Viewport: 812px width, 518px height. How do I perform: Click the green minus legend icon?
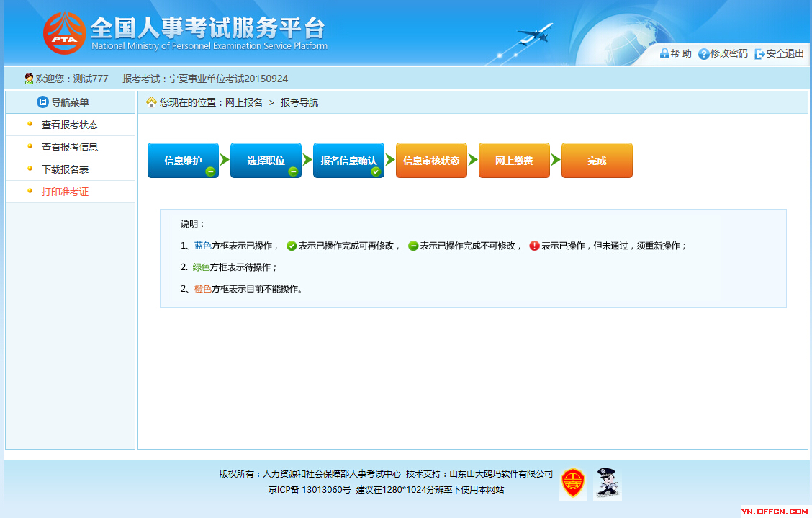412,246
